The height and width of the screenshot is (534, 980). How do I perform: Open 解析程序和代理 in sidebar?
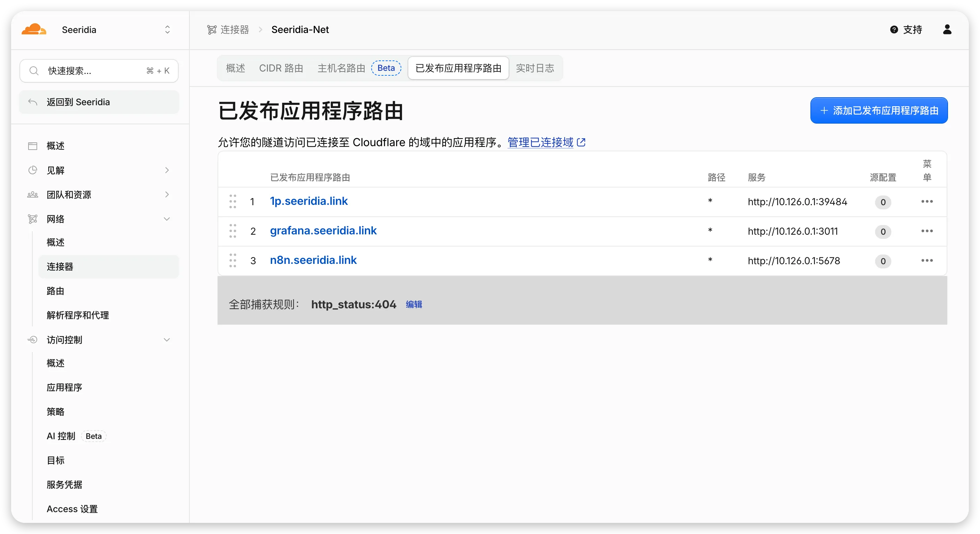coord(77,316)
